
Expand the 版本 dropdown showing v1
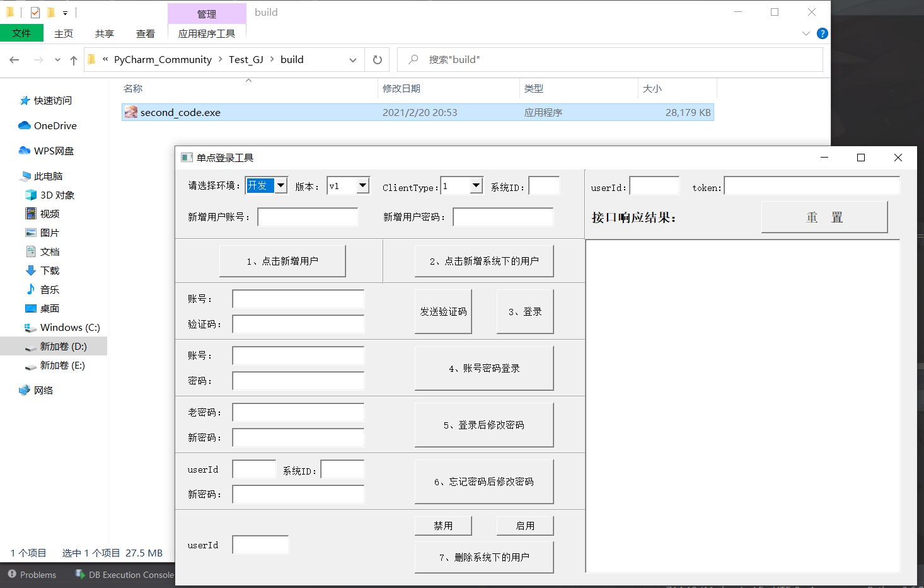364,185
